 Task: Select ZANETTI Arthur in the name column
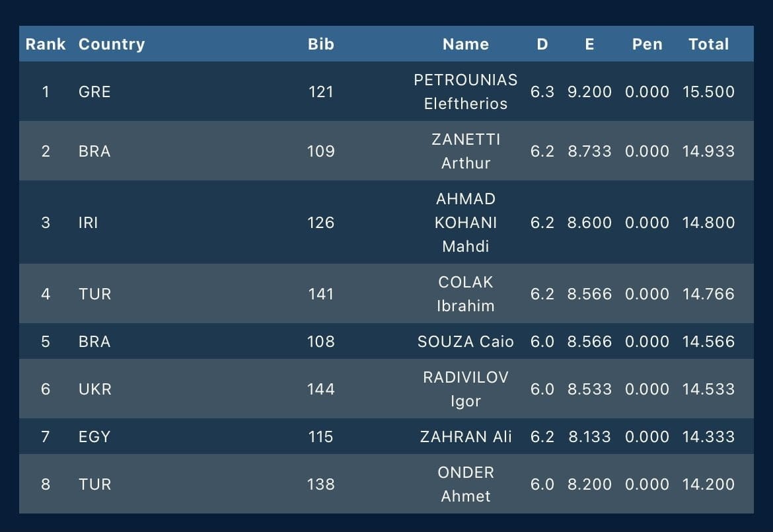[x=466, y=151]
